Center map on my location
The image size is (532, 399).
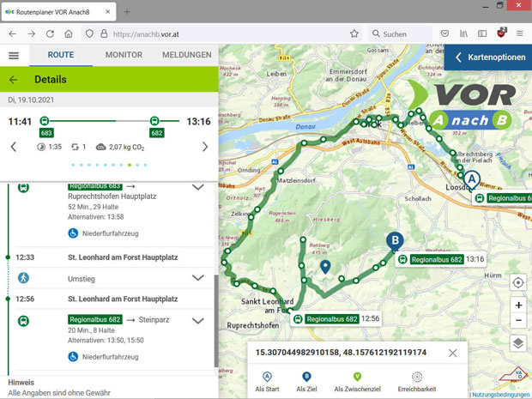pyautogui.click(x=518, y=282)
